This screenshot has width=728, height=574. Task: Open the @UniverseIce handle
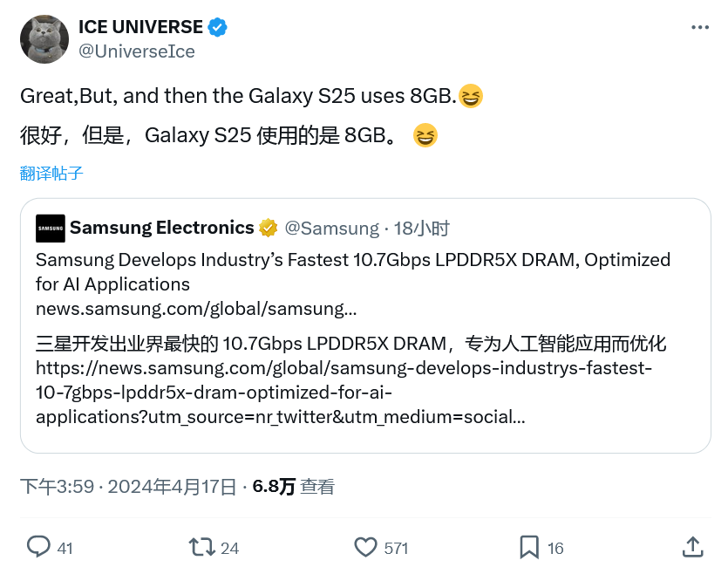point(137,51)
